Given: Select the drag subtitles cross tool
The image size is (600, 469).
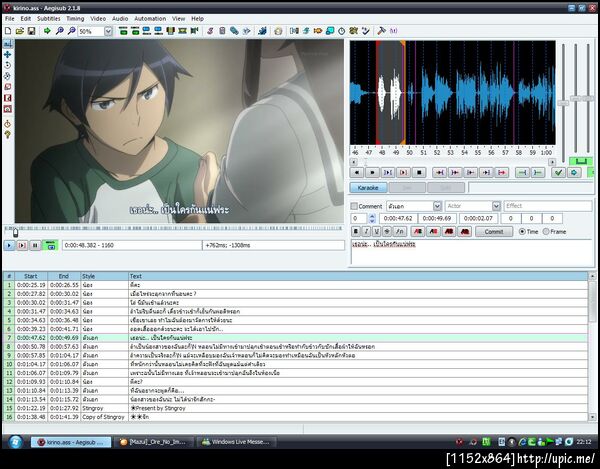Looking at the screenshot, I should [x=8, y=55].
